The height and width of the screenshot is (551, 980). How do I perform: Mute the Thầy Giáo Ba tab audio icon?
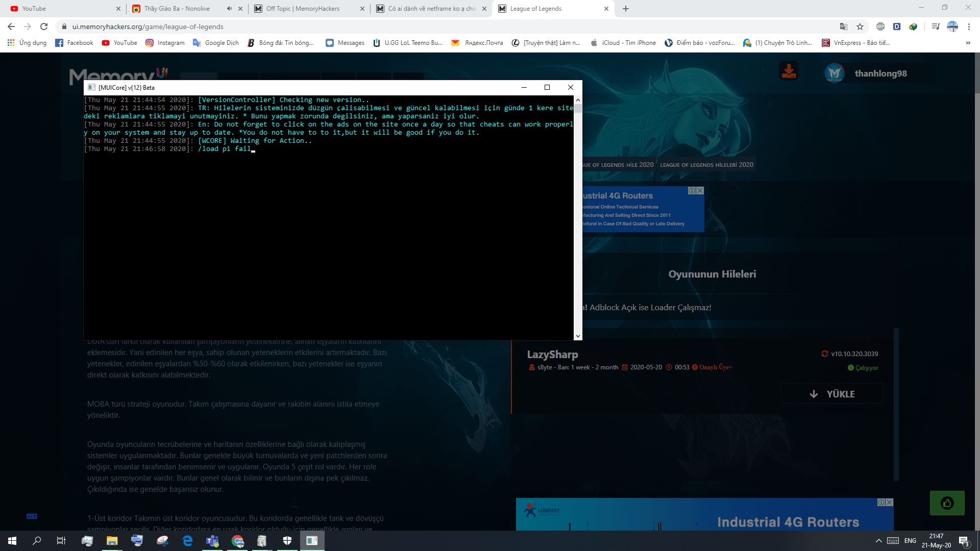(229, 9)
